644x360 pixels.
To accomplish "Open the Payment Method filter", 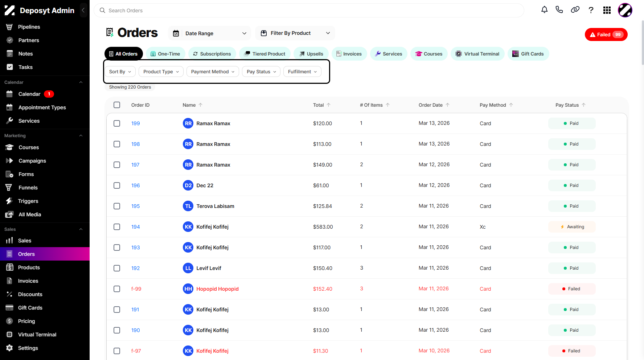I will [213, 71].
